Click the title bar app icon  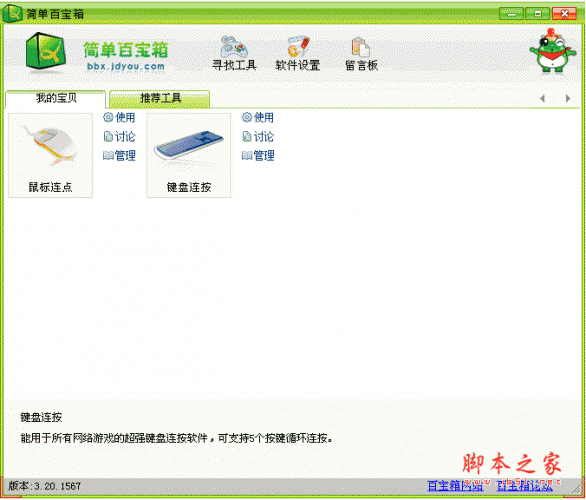[x=12, y=13]
